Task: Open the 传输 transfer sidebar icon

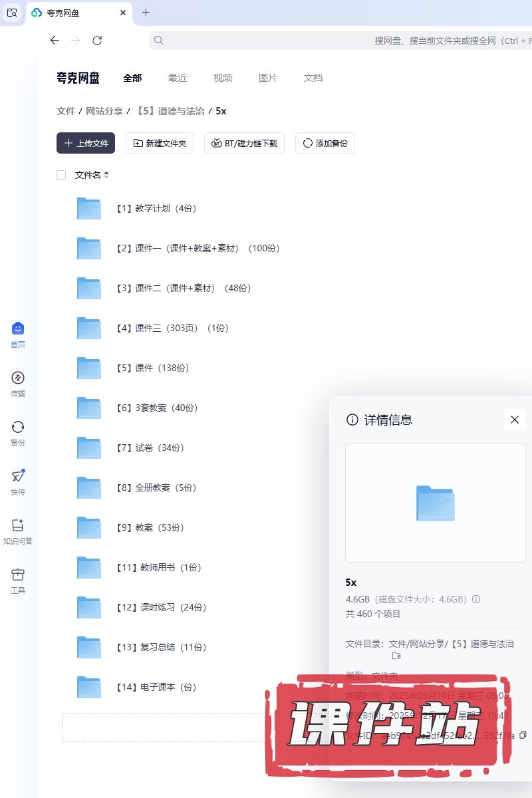Action: click(x=18, y=378)
